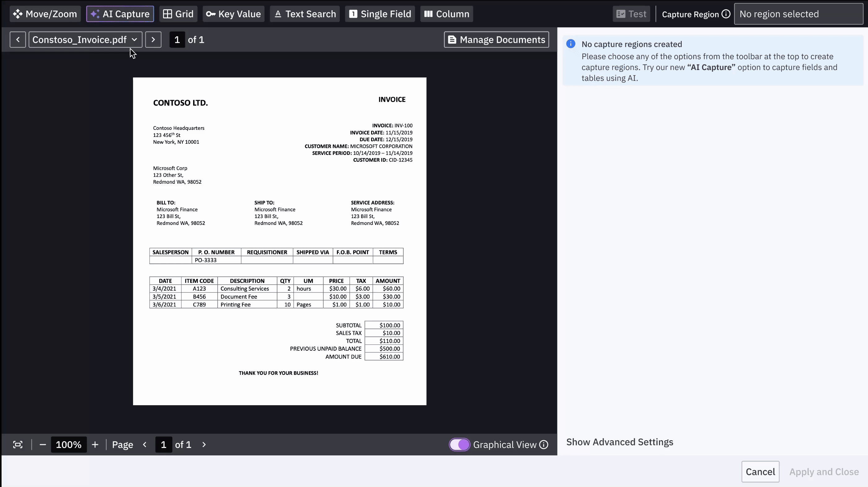
Task: Select the Move/Zoom tool
Action: [x=45, y=14]
